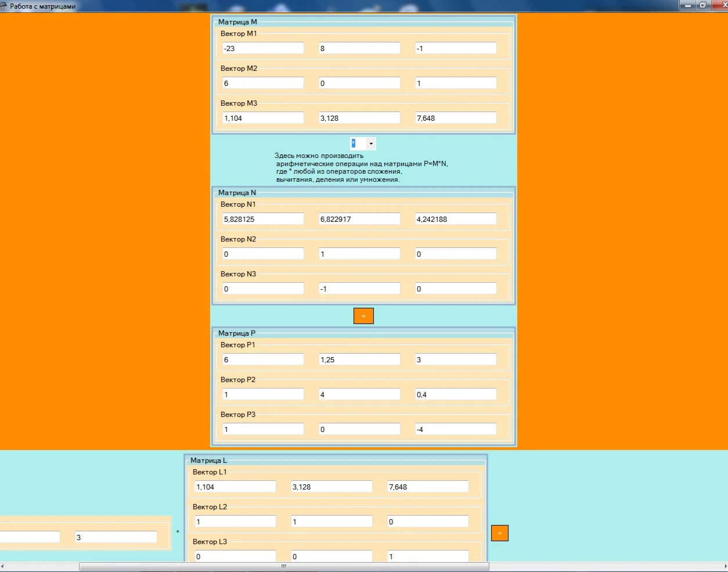Viewport: 728px width, 572px height.
Task: Click the first field of Вектор N2
Action: point(263,254)
